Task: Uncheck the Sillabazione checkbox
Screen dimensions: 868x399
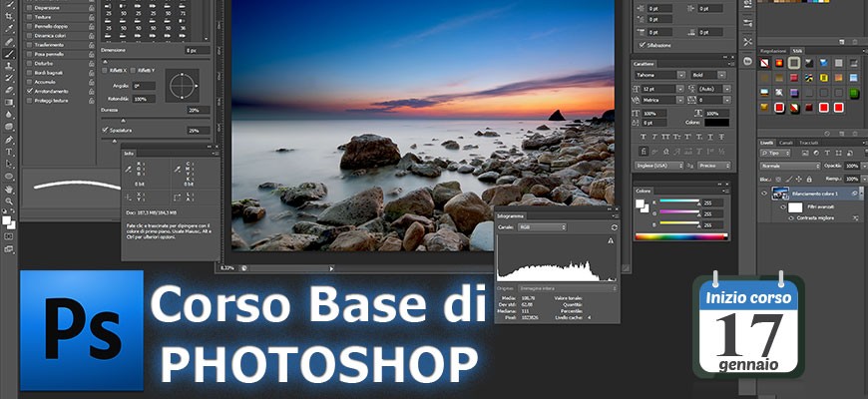Action: coord(643,45)
